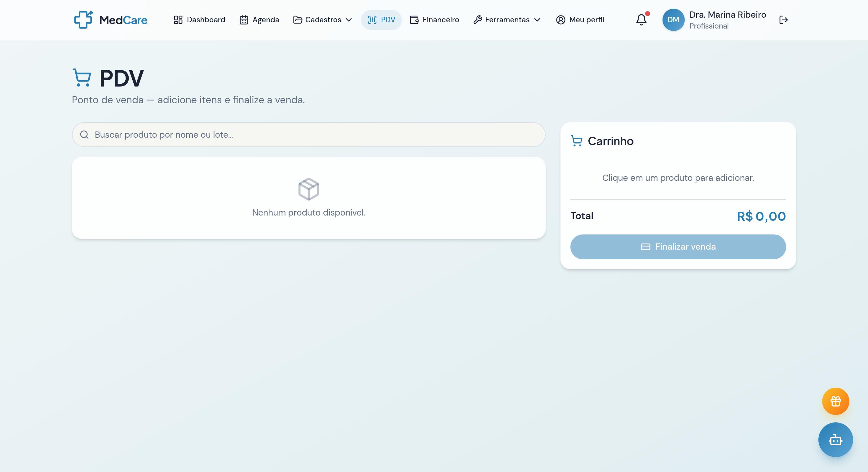This screenshot has height=472, width=868.
Task: Open Meu perfil page
Action: (x=580, y=20)
